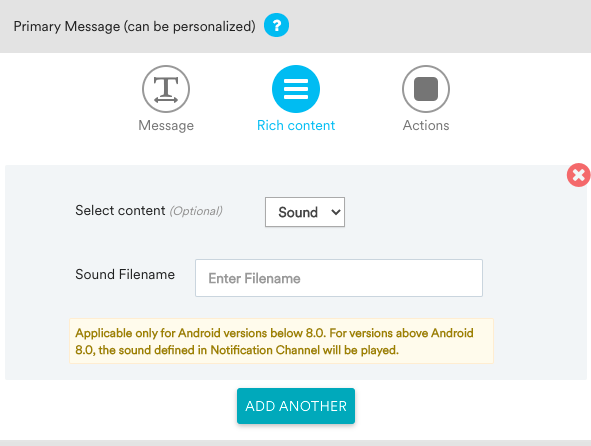The height and width of the screenshot is (446, 591).
Task: Switch to the Rich content tab label
Action: [x=296, y=125]
